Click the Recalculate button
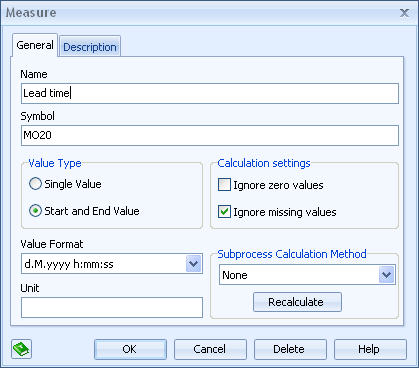Screen dimensions: 419x368 coord(297,302)
